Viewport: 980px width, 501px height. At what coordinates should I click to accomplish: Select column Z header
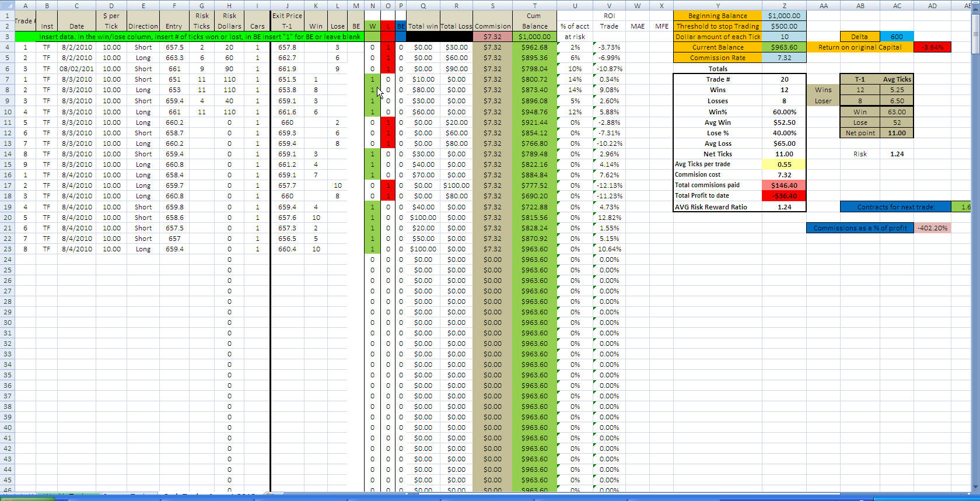[784, 5]
